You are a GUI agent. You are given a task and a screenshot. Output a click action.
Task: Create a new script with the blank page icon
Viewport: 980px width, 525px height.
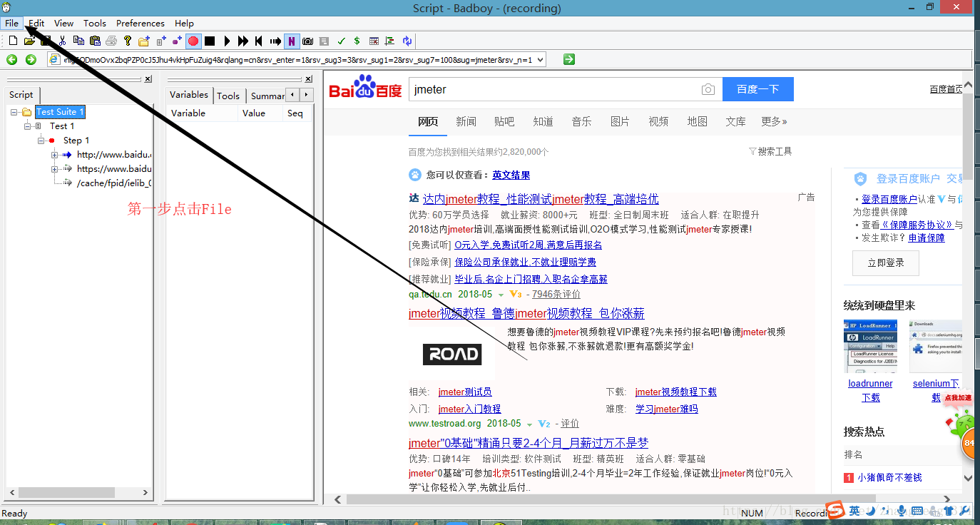click(13, 41)
